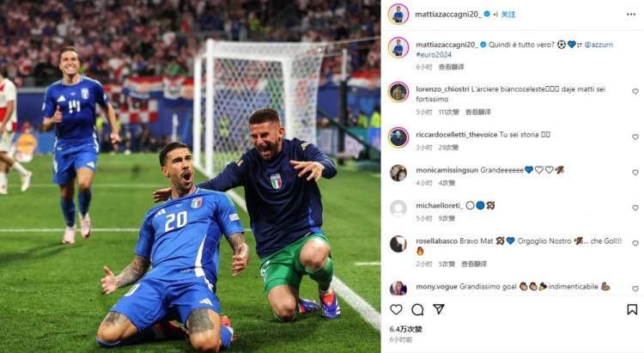Open the three-dot more options menu
The height and width of the screenshot is (353, 644).
pos(631,15)
